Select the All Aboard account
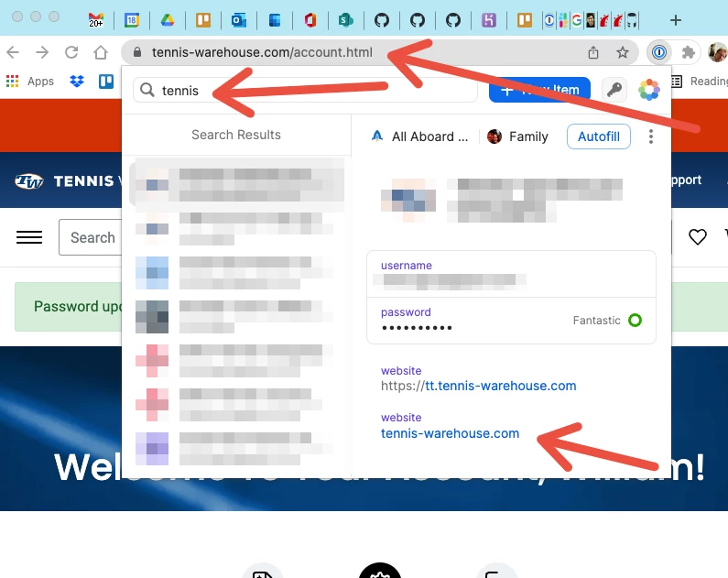 click(x=419, y=136)
